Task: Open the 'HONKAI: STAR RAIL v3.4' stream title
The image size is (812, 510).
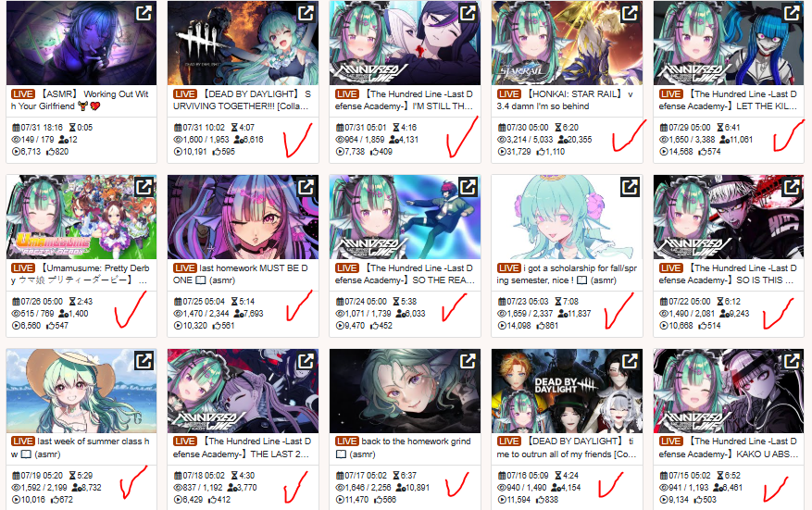Action: click(566, 100)
